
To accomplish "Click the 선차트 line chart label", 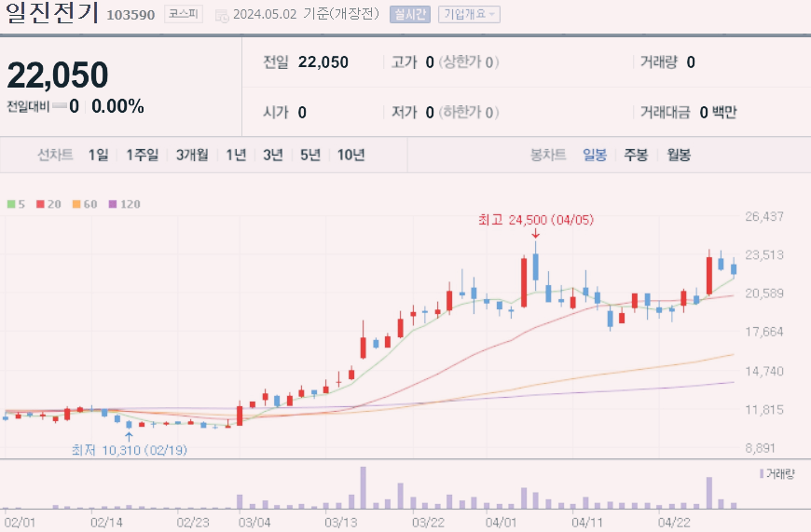I will pyautogui.click(x=55, y=155).
